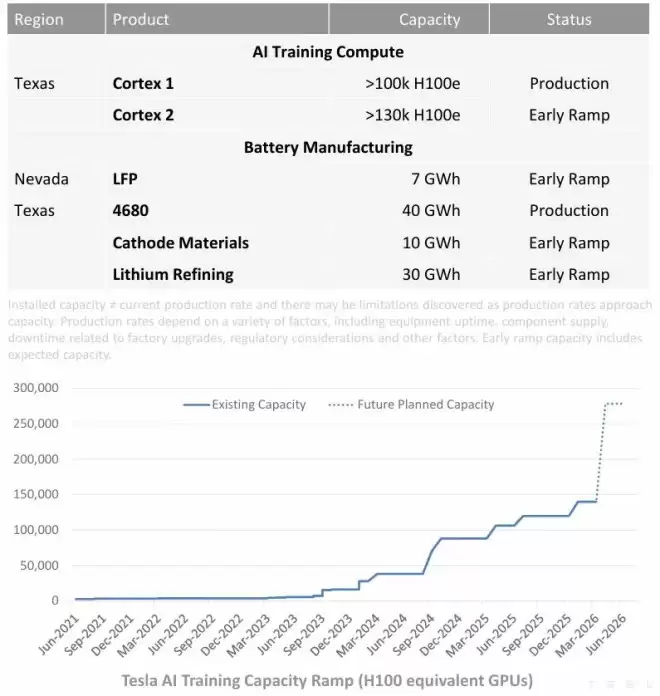This screenshot has height=696, width=660.
Task: Click the LFP product entry
Action: (125, 179)
